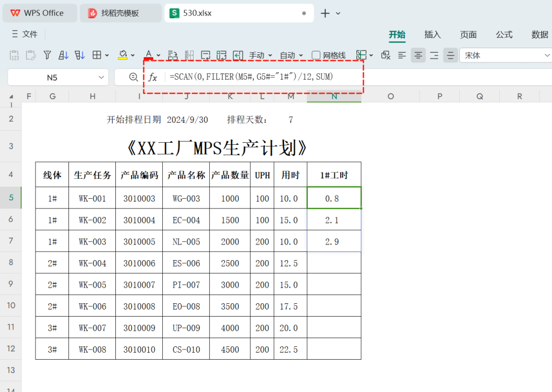Apply the red font color A
This screenshot has height=392, width=552.
(149, 55)
